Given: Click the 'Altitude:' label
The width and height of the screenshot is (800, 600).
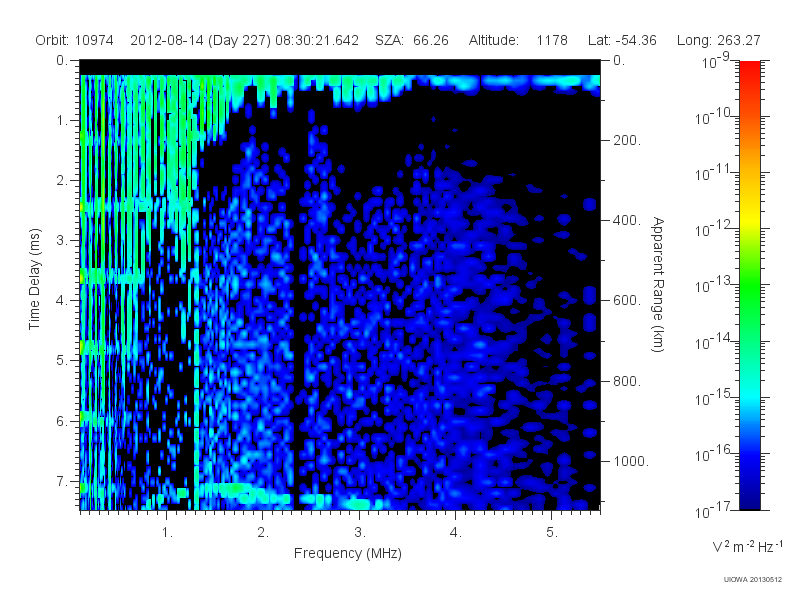Looking at the screenshot, I should tap(493, 40).
